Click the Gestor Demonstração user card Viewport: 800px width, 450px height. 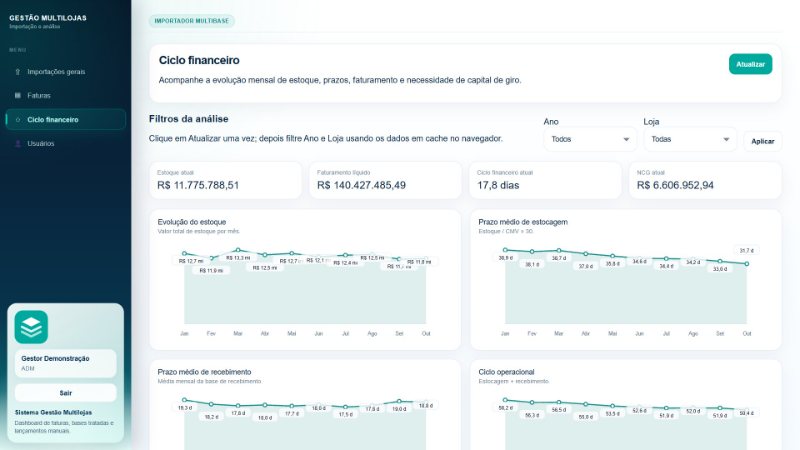pyautogui.click(x=65, y=363)
